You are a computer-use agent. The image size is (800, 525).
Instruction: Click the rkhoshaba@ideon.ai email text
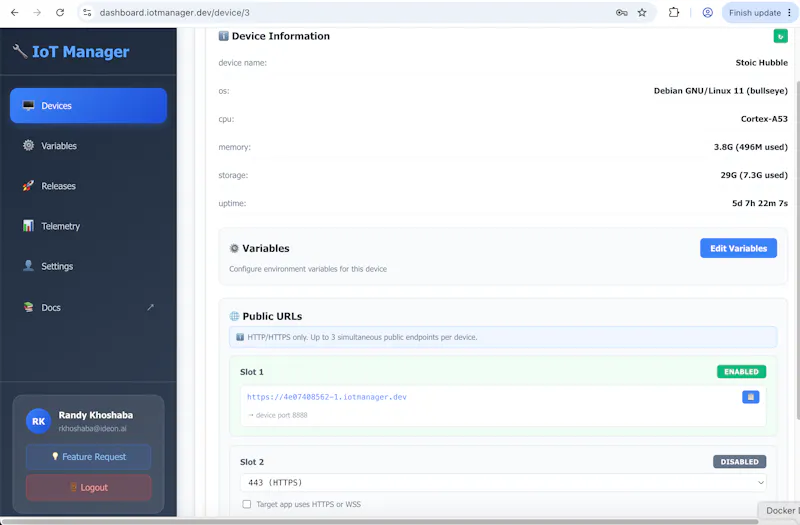tap(92, 429)
